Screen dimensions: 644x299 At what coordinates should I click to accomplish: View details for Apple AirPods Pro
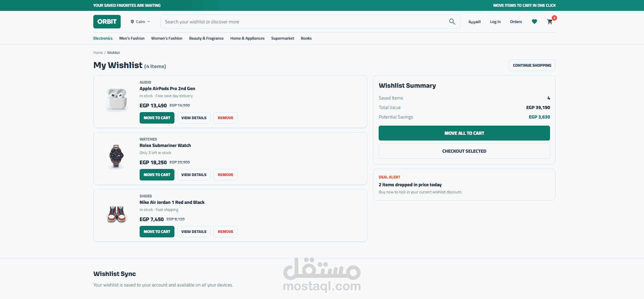194,118
